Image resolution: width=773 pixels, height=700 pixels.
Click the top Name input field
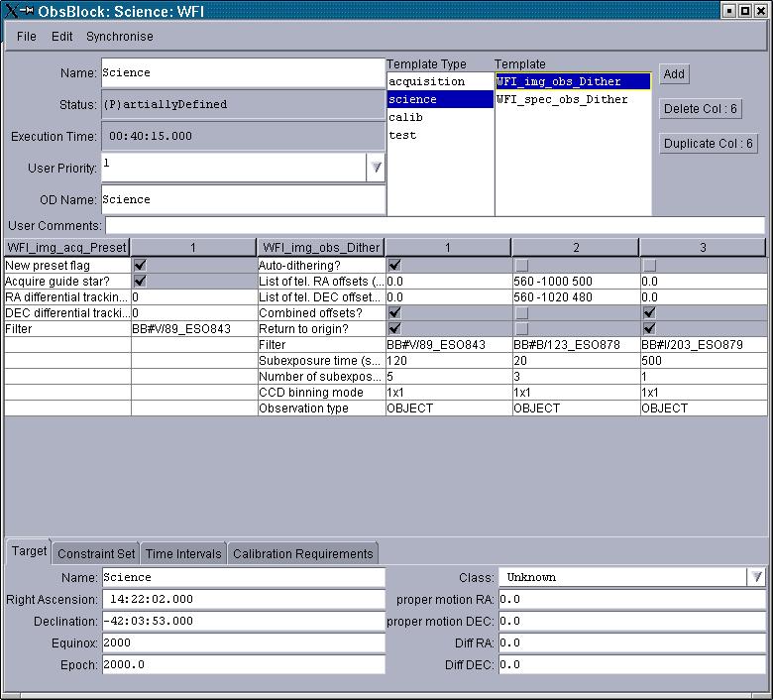[x=243, y=73]
